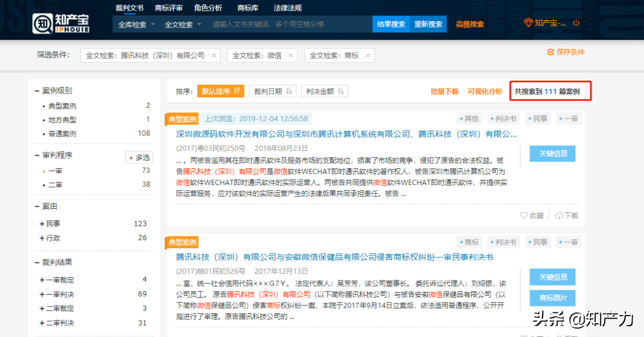The height and width of the screenshot is (337, 644).
Task: Click 关键信息 for the 安徽微信保健品 case
Action: [552, 277]
